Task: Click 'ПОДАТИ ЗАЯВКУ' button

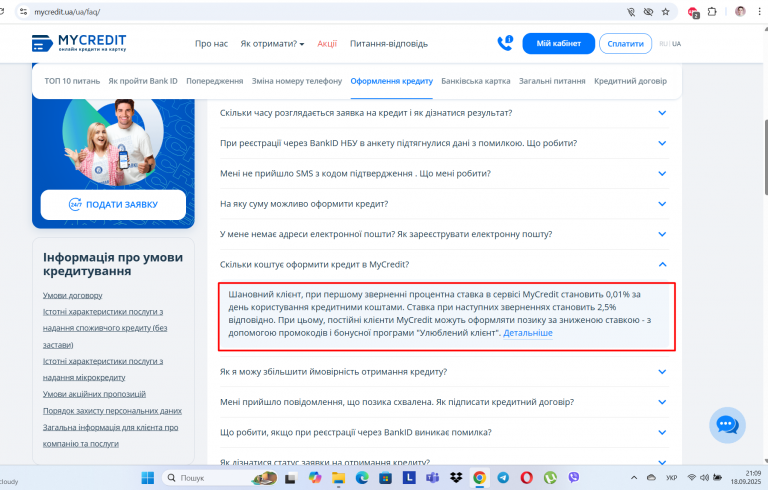Action: [x=113, y=205]
